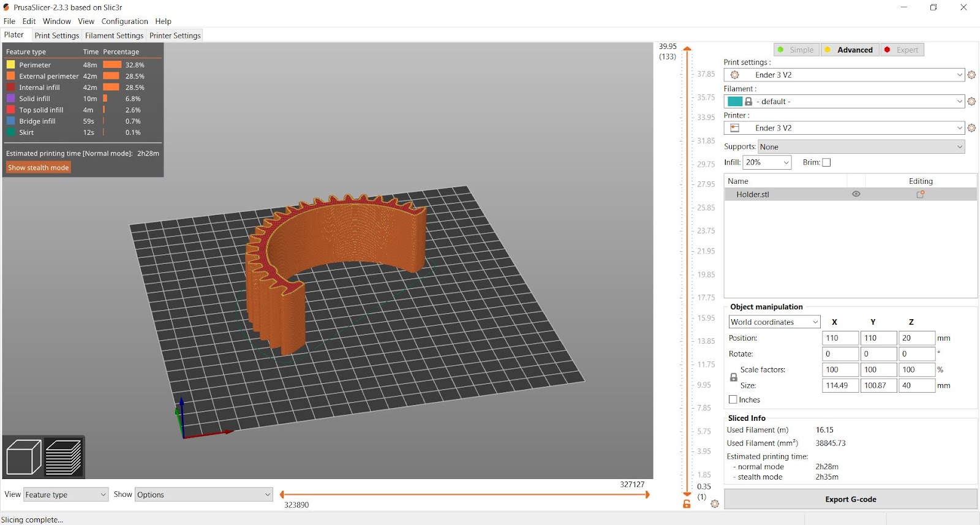The width and height of the screenshot is (980, 525).
Task: Click Rotate Y input field
Action: (878, 354)
